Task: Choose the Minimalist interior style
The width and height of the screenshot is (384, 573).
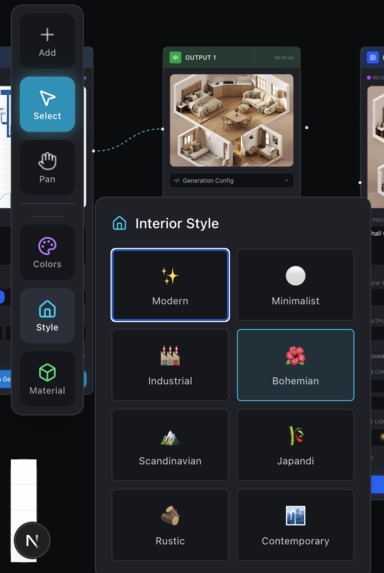Action: tap(296, 285)
